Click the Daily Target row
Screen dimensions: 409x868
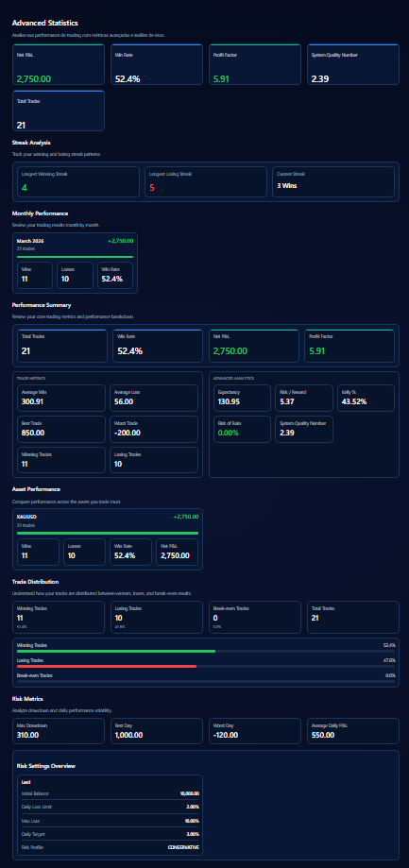tap(111, 834)
